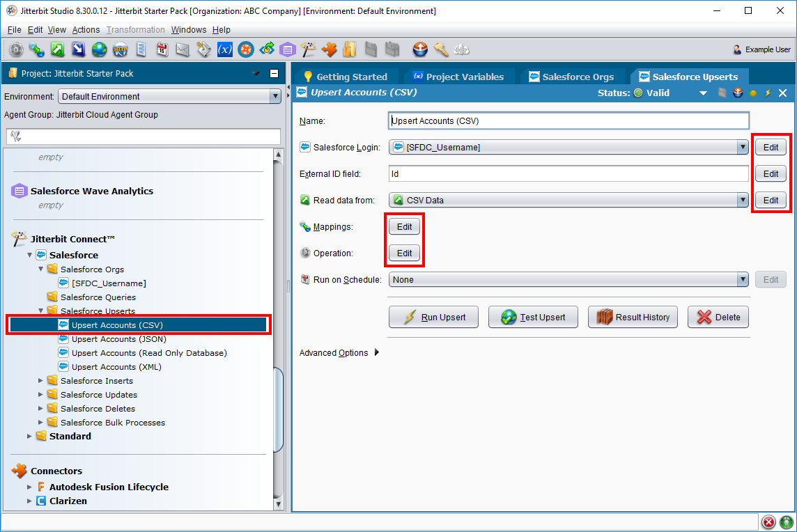Screen dimensions: 797x532
Task: Click the project tree vertical scrollbar
Action: tap(279, 411)
